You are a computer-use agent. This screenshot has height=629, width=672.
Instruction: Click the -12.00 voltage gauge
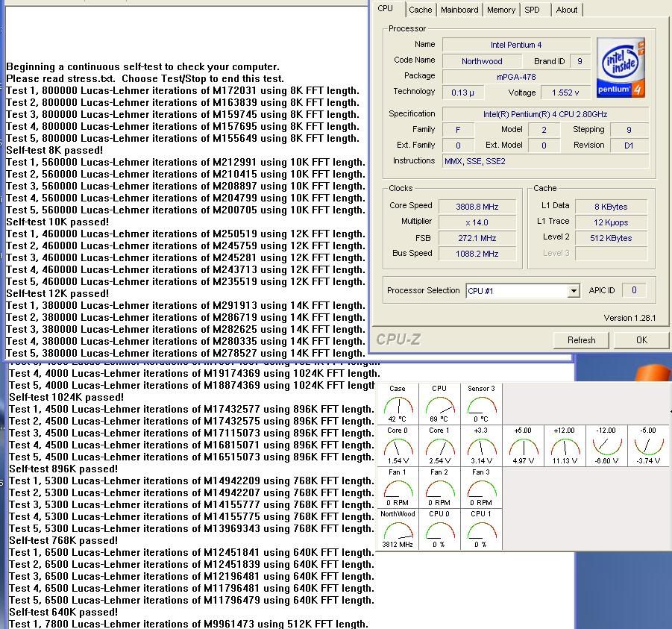click(x=606, y=445)
